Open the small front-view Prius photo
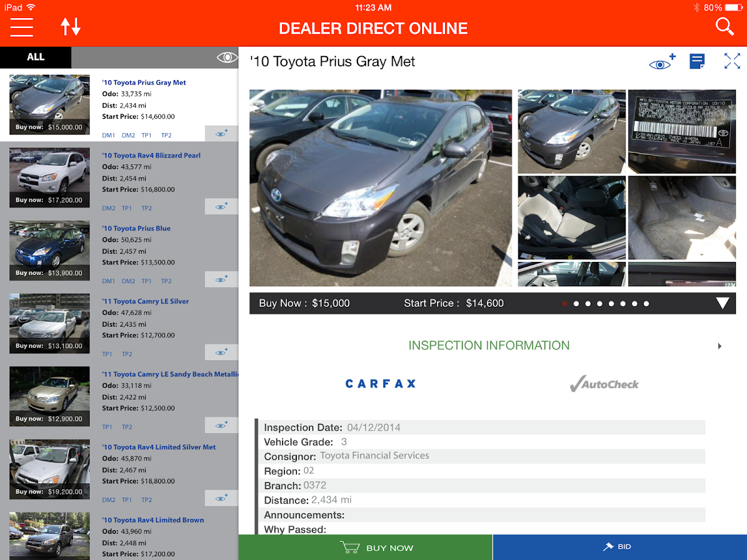Viewport: 747px width, 560px height. [571, 131]
